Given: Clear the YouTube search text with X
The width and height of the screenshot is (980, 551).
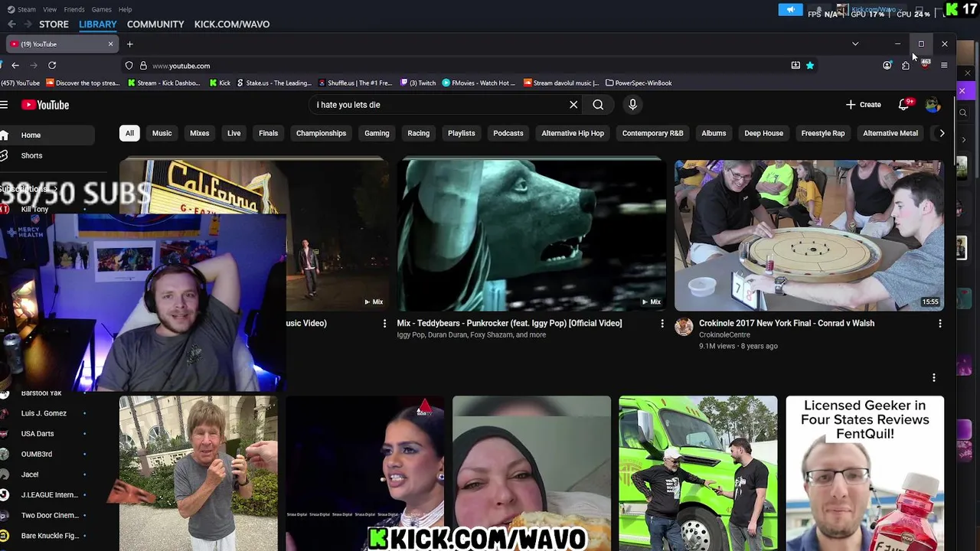Looking at the screenshot, I should click(x=573, y=105).
